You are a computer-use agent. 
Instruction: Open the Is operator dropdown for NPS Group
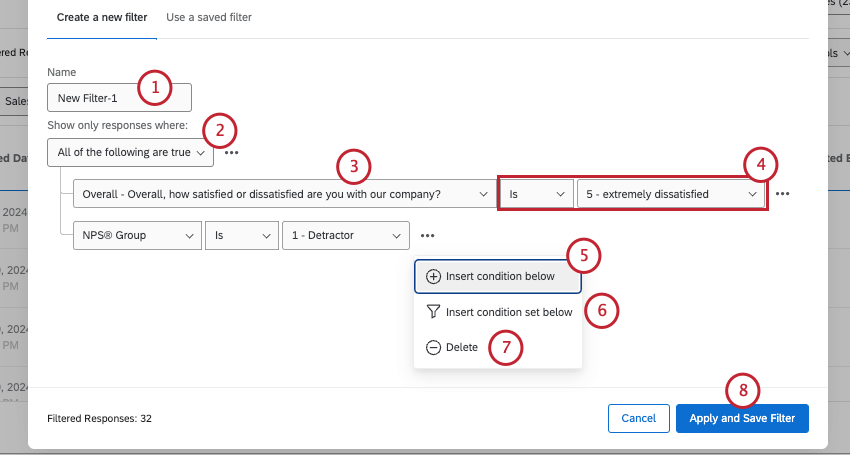pos(241,236)
